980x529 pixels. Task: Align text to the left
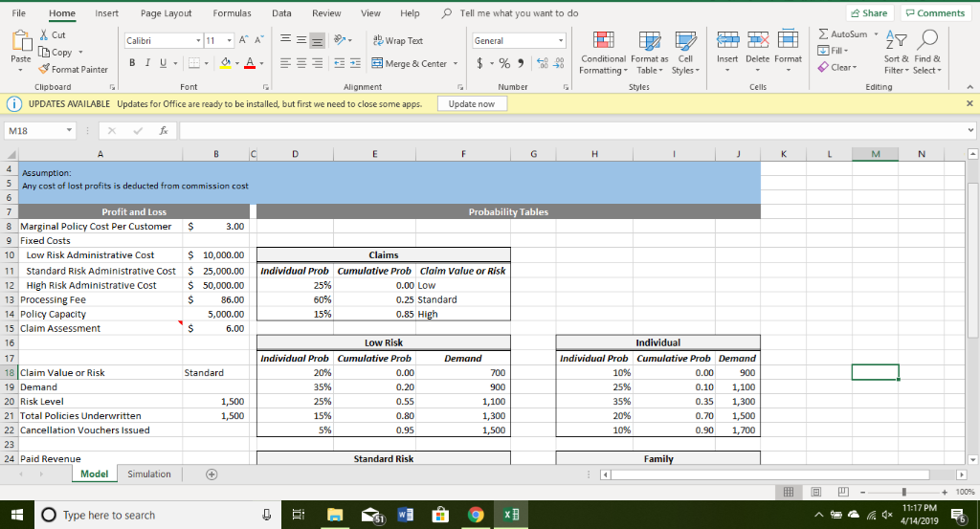click(285, 63)
